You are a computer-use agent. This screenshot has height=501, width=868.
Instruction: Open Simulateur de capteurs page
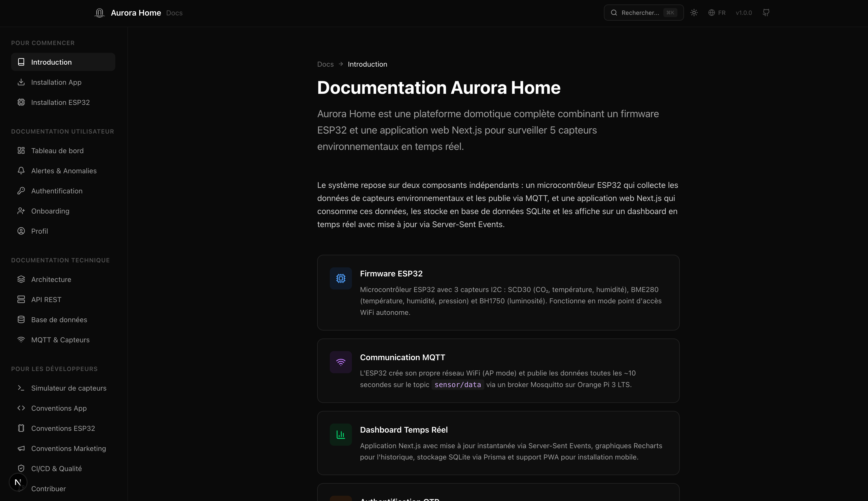(63, 388)
